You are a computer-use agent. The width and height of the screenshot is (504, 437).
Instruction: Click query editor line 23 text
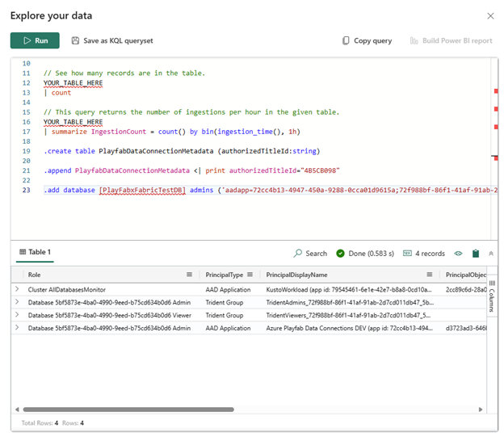click(x=242, y=191)
